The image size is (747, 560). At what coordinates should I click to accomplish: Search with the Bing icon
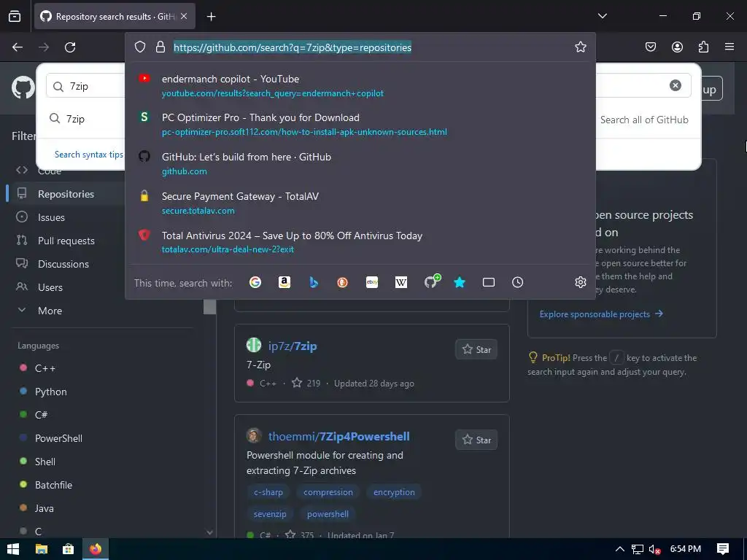pyautogui.click(x=314, y=282)
